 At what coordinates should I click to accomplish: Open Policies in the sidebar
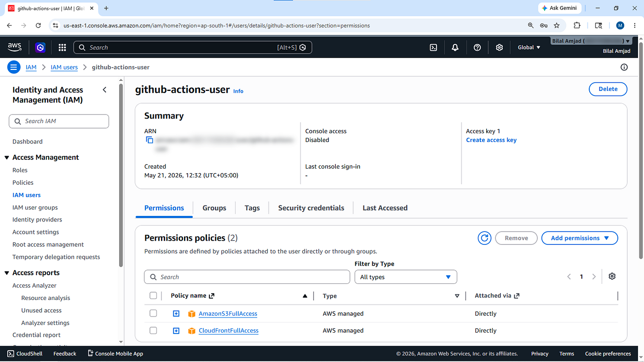coord(23,182)
